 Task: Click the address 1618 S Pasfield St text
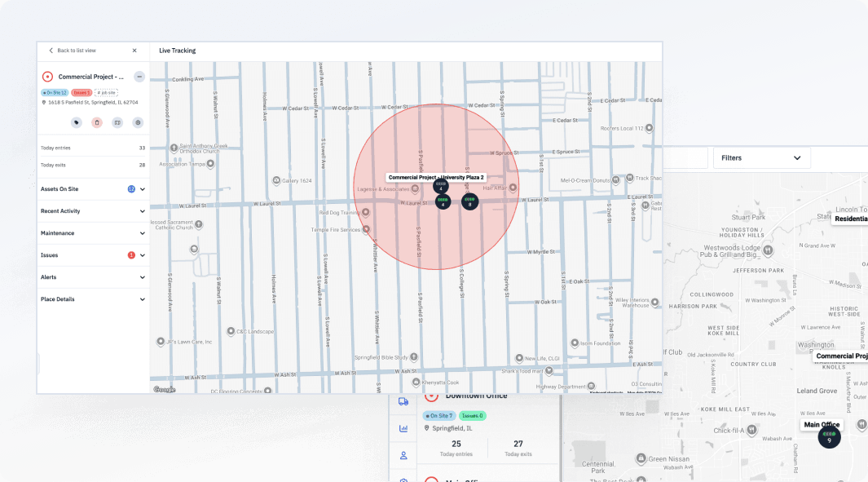click(93, 103)
